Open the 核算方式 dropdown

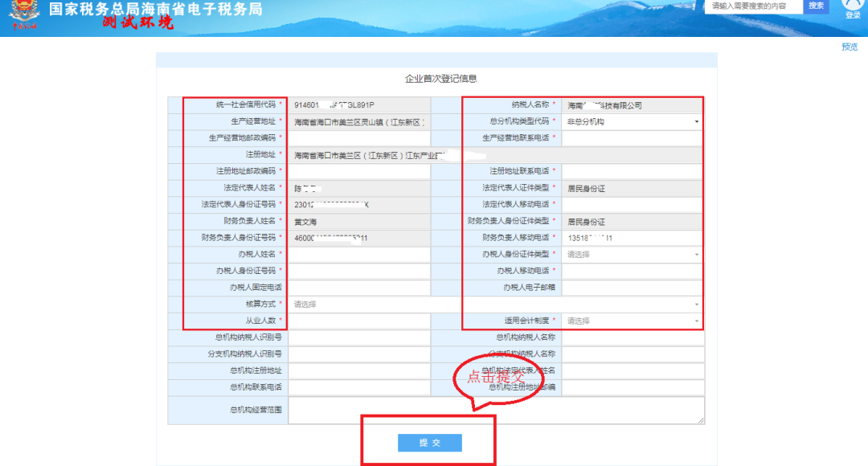point(495,305)
